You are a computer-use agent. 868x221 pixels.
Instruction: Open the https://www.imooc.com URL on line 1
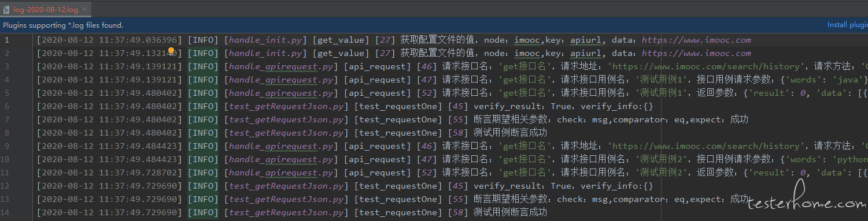point(696,40)
